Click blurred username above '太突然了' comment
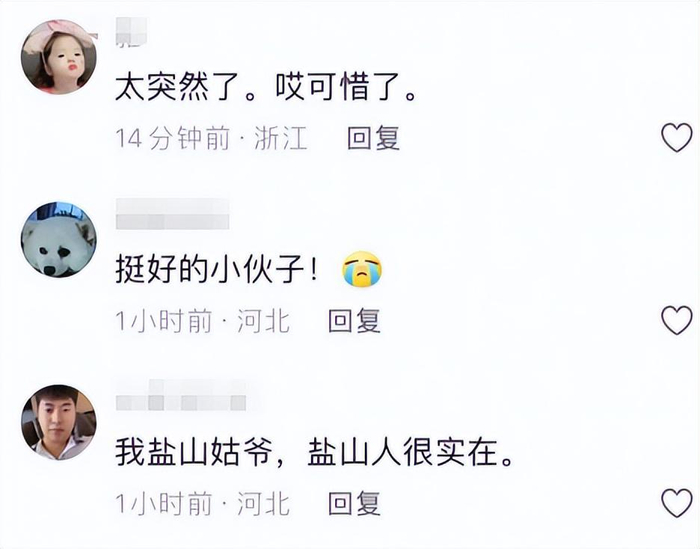The image size is (700, 549). pos(131,32)
